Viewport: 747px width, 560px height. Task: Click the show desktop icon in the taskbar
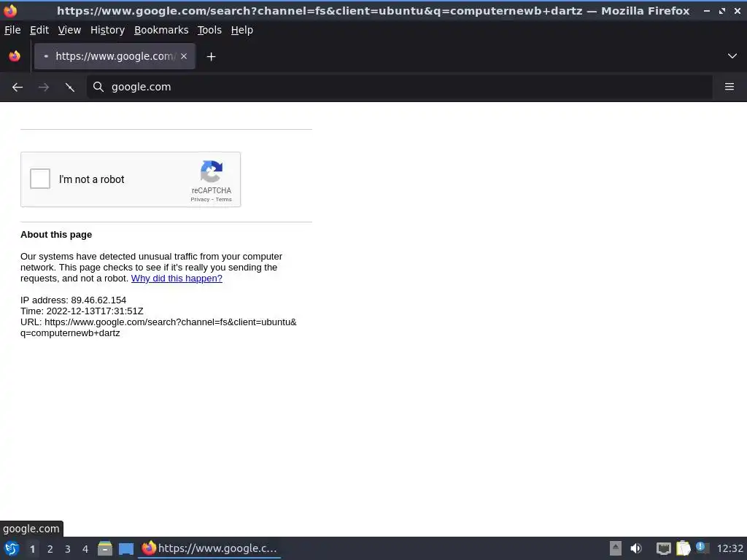pos(125,548)
